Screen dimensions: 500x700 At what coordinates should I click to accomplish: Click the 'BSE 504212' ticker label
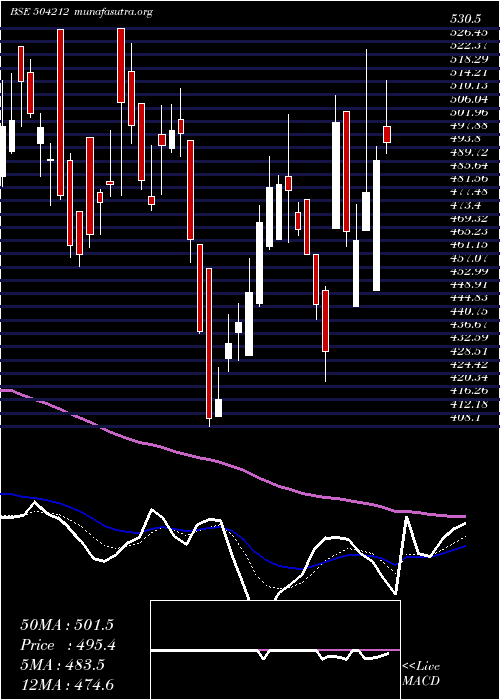coord(39,12)
